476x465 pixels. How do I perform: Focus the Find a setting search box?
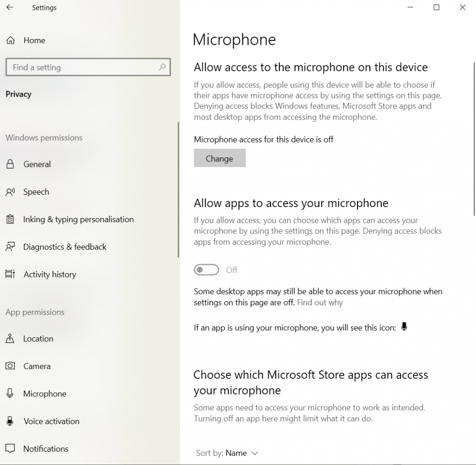click(x=88, y=67)
